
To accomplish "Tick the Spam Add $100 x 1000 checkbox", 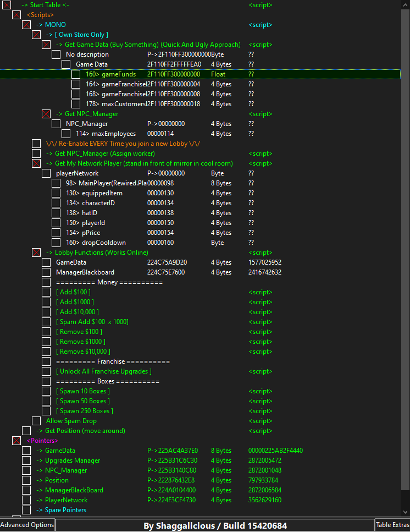I will [46, 322].
